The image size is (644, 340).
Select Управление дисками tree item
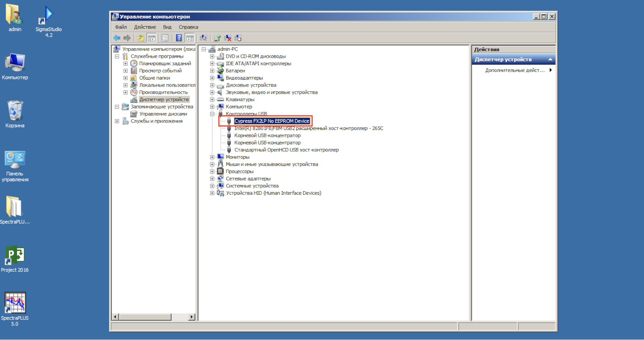point(163,114)
